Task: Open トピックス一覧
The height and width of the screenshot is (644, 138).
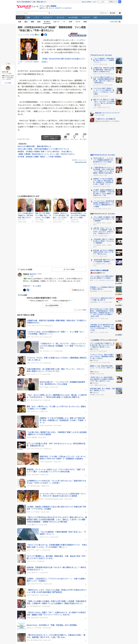Action: click(115, 22)
